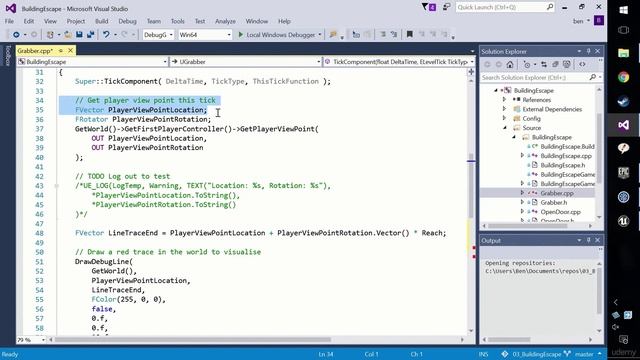The width and height of the screenshot is (640, 360).
Task: Open the Debug menu
Action: click(127, 21)
